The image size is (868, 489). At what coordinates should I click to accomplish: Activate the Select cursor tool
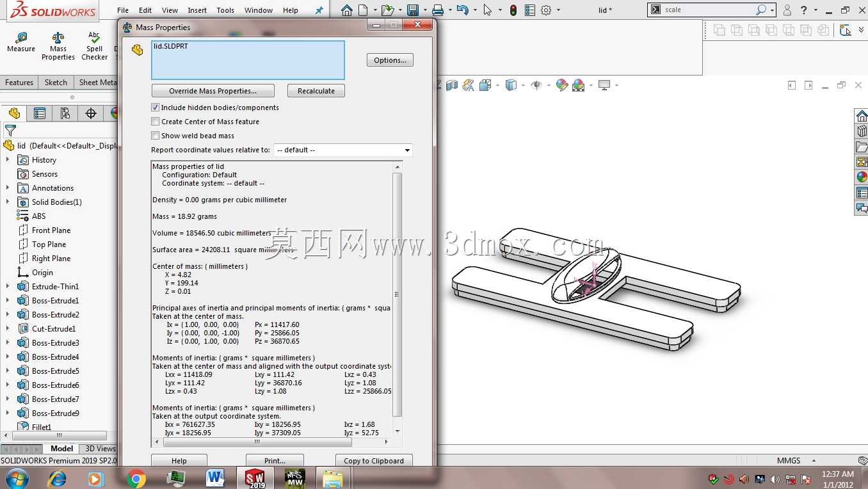(488, 10)
